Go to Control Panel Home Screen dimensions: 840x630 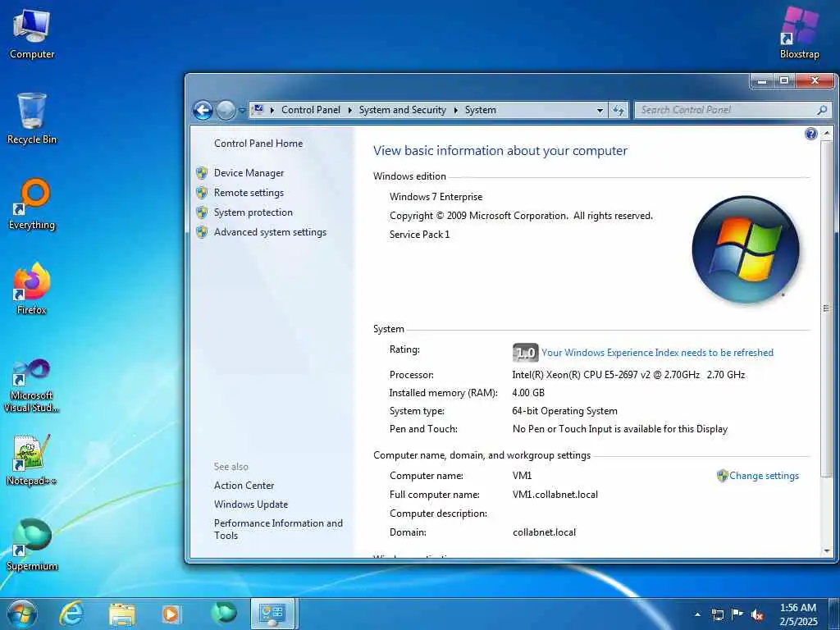pyautogui.click(x=258, y=144)
